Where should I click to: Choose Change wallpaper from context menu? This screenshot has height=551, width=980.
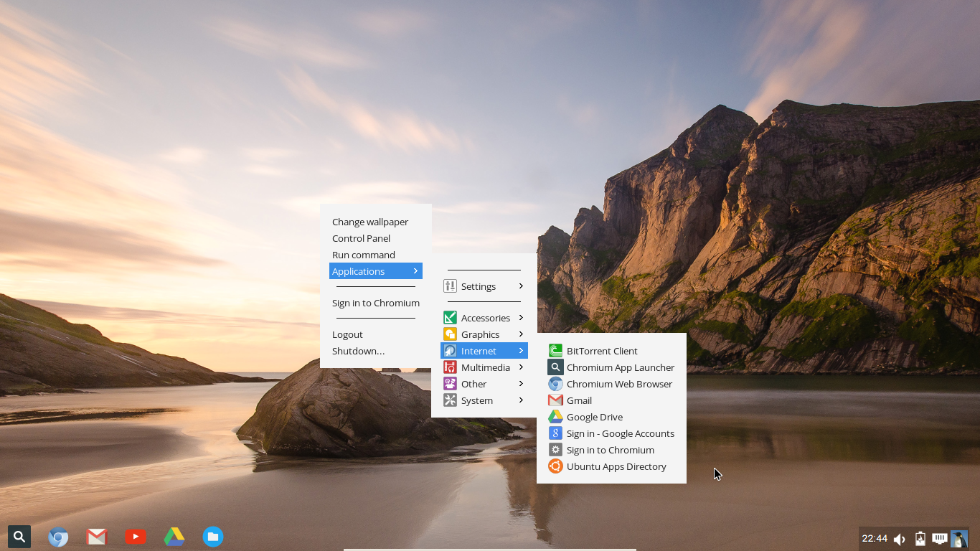click(370, 222)
